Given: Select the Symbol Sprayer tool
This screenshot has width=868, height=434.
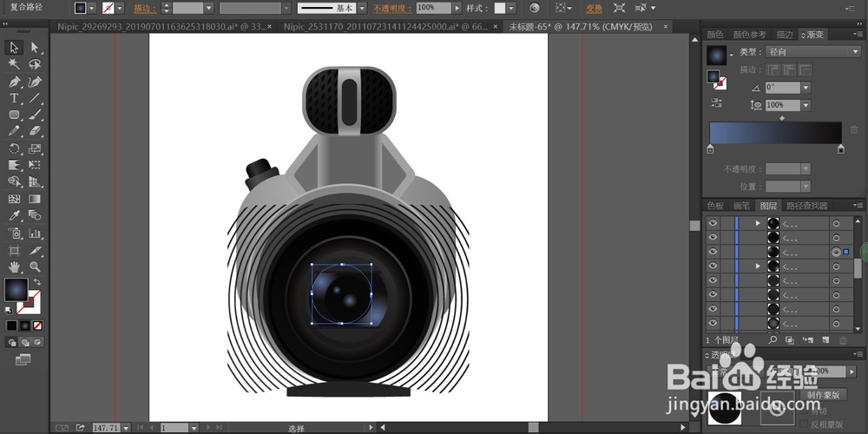Looking at the screenshot, I should (x=15, y=233).
